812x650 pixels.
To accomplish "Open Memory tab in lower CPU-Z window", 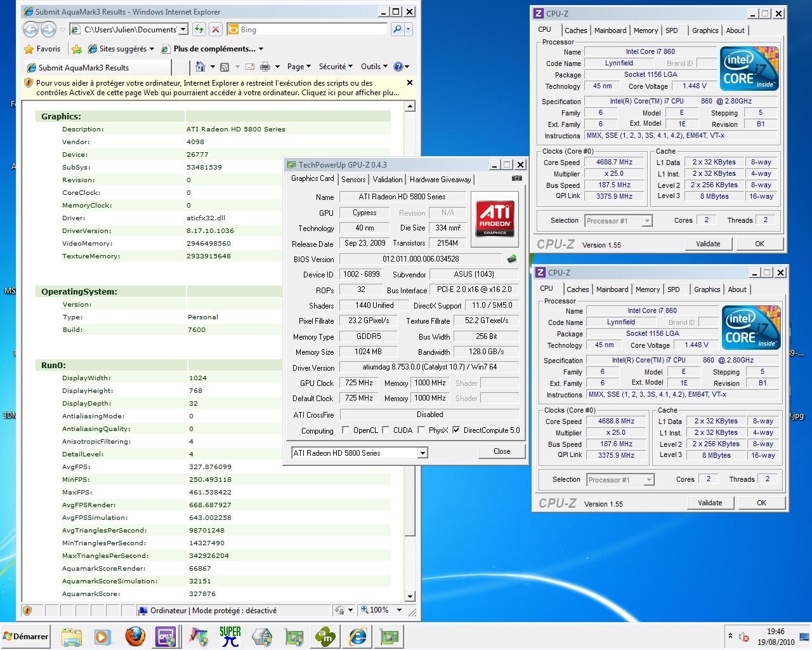I will 648,289.
